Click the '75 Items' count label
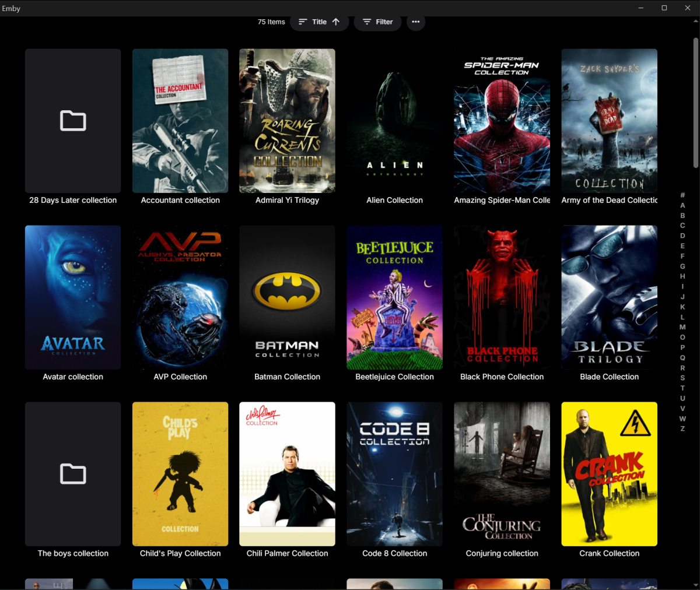The width and height of the screenshot is (700, 590). [x=271, y=22]
